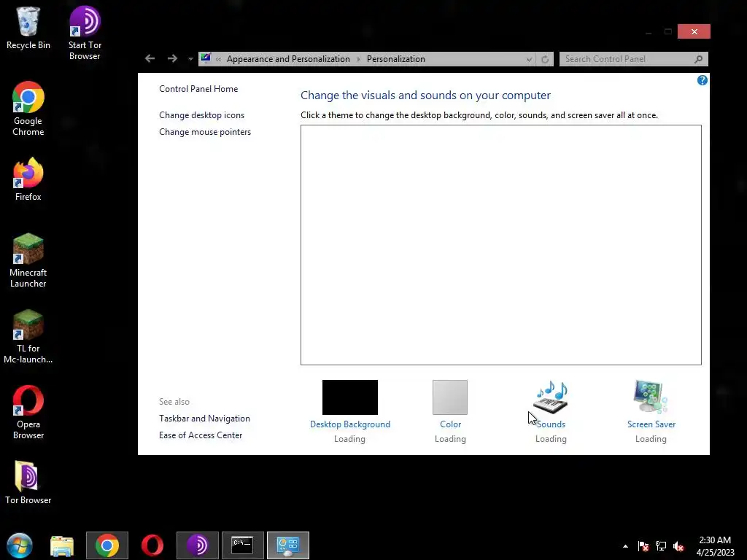Select Minecraft Launcher desktop shortcut
The width and height of the screenshot is (747, 560).
coord(28,260)
